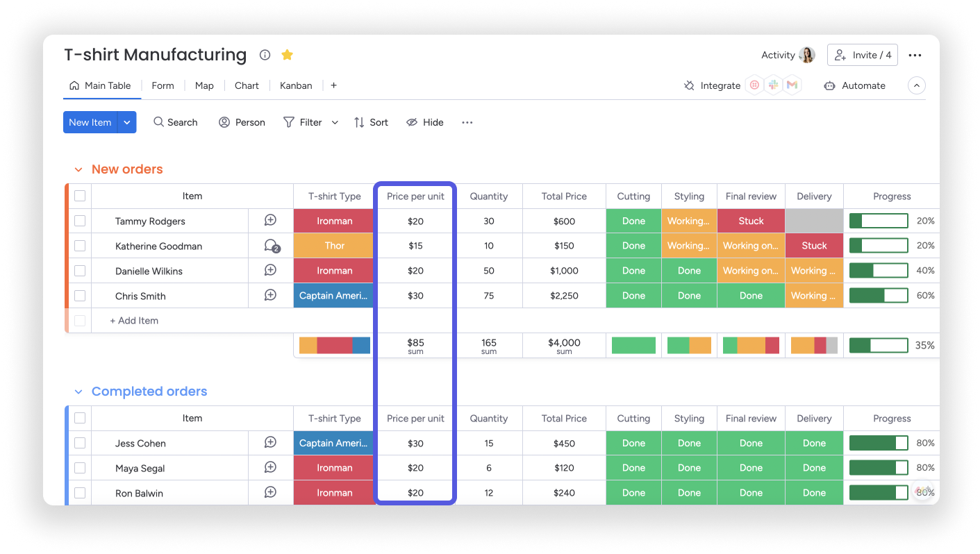Image resolution: width=980 pixels, height=554 pixels.
Task: Open the New Item dropdown arrow
Action: coord(127,122)
